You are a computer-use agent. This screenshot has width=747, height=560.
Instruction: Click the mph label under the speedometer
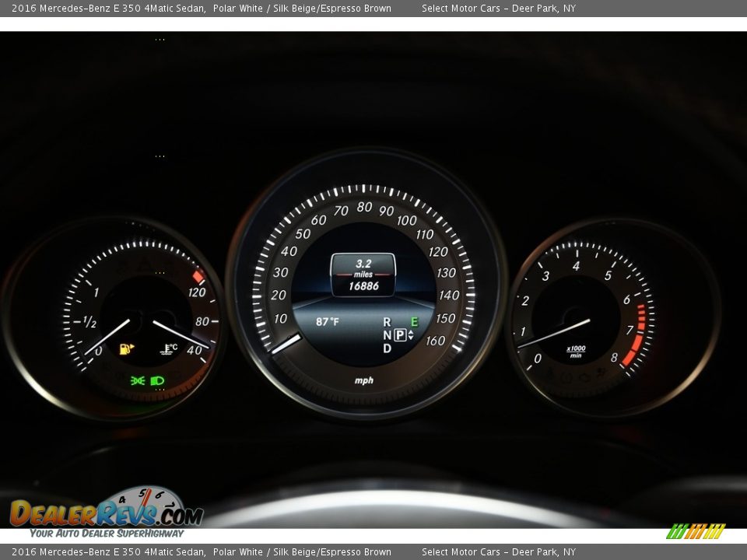coord(363,380)
